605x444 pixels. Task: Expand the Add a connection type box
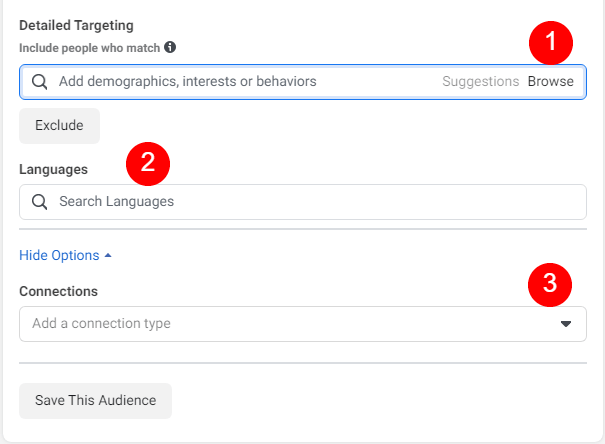click(290, 324)
